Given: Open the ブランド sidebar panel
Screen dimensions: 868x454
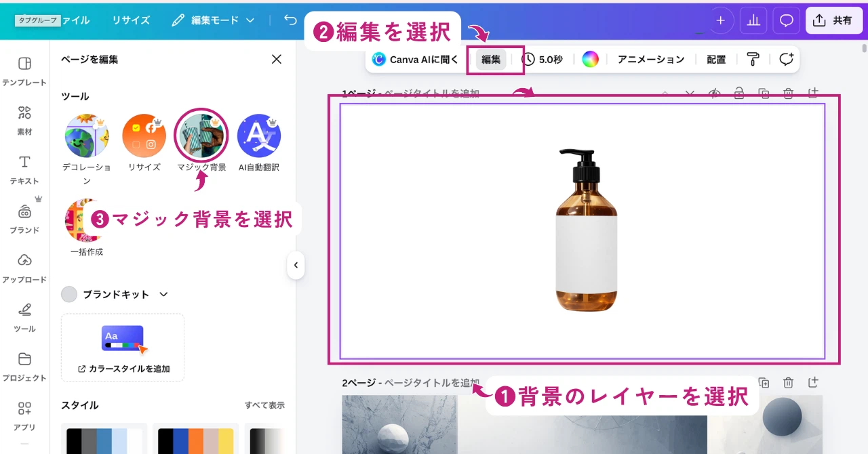Looking at the screenshot, I should pyautogui.click(x=24, y=219).
